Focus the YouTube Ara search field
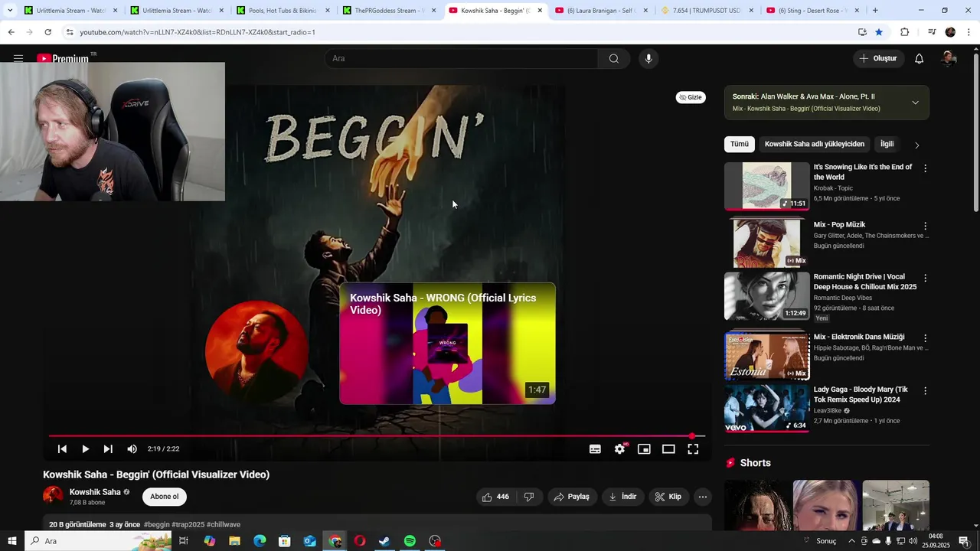Viewport: 980px width, 551px height. (x=462, y=59)
